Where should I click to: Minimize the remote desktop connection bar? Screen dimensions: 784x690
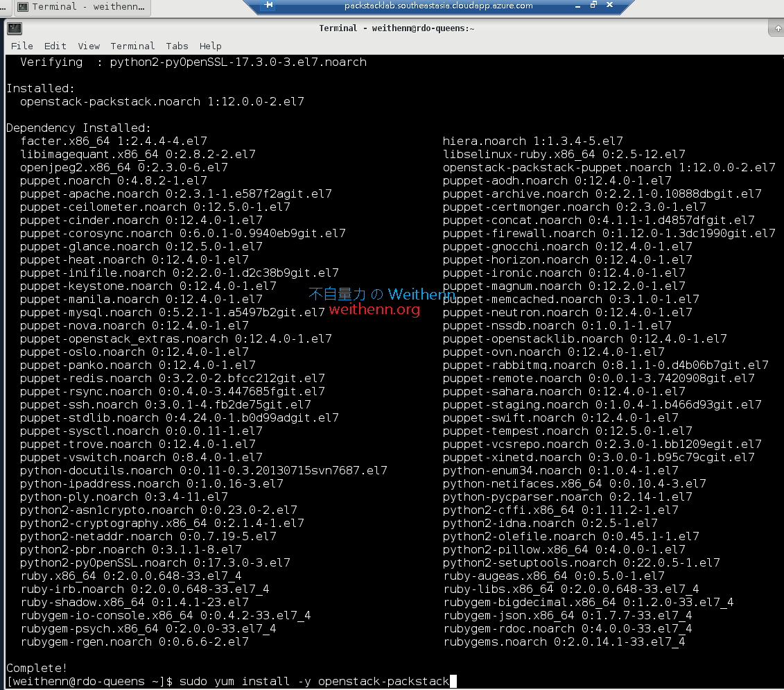click(577, 6)
